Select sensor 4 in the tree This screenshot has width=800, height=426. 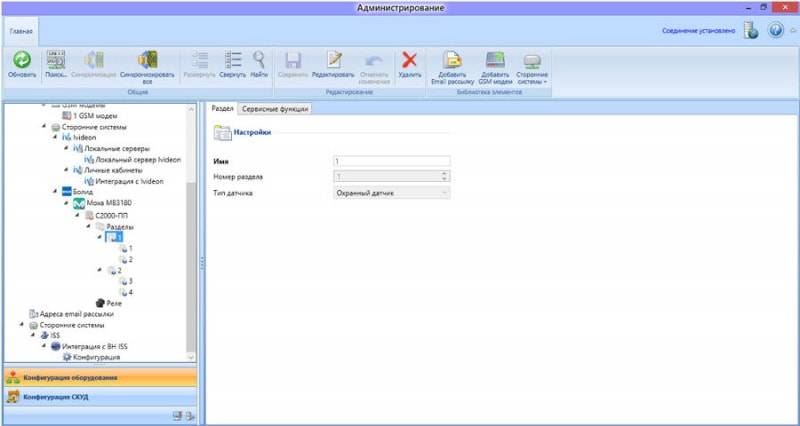coord(126,292)
